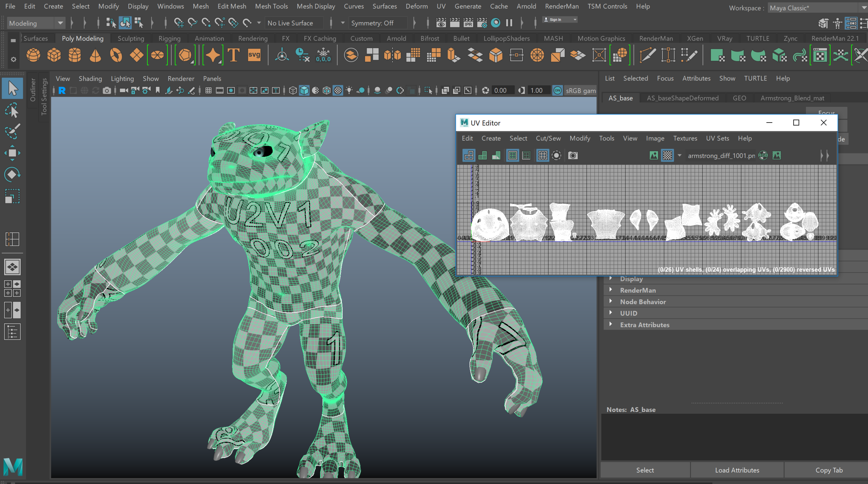Select the Lasso tool in toolbox

(12, 111)
